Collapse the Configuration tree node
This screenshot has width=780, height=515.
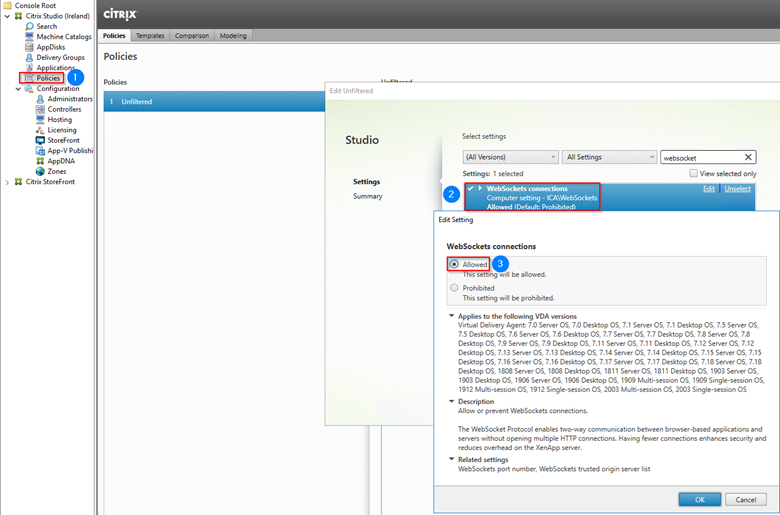click(x=18, y=89)
